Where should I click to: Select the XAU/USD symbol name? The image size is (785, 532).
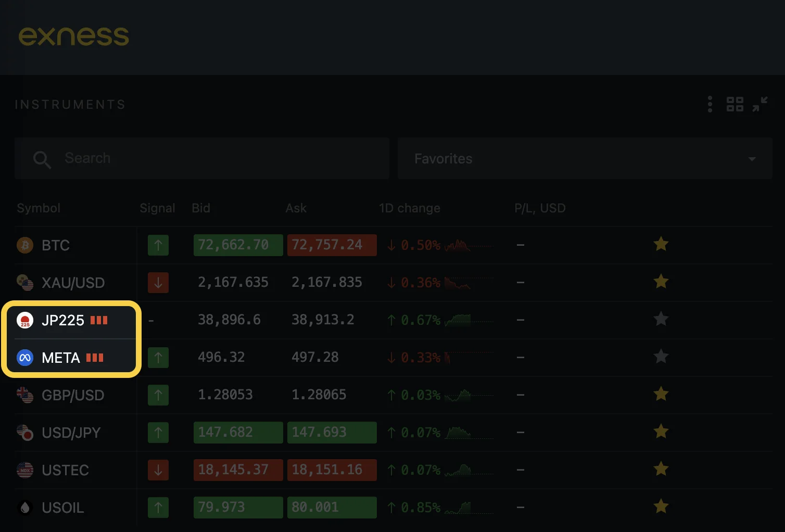[73, 283]
